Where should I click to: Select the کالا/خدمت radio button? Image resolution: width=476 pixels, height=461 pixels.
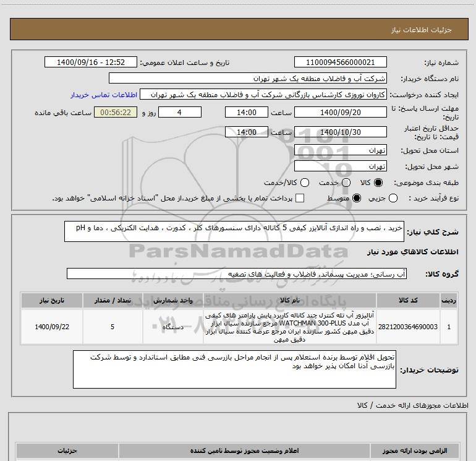[x=305, y=183]
